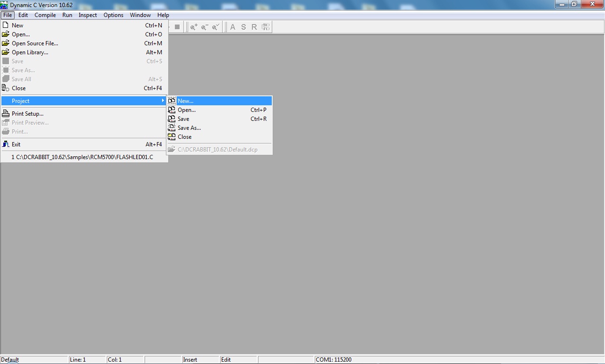Open the Edit menu
The image size is (605, 364).
[x=23, y=15]
